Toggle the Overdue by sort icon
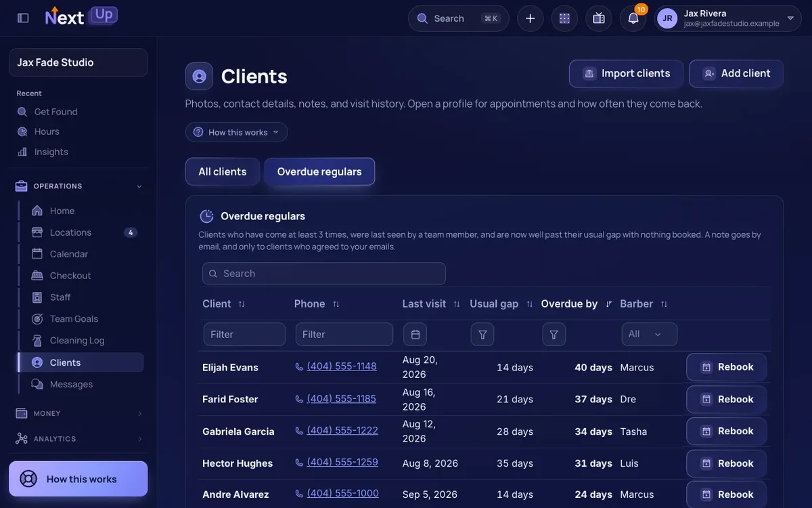 609,304
